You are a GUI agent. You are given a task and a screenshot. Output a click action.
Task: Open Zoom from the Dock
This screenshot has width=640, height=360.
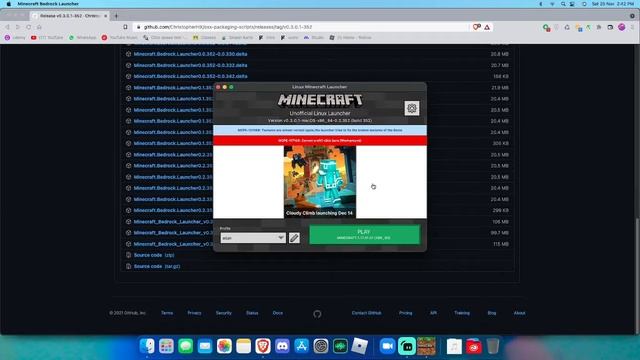pyautogui.click(x=387, y=346)
